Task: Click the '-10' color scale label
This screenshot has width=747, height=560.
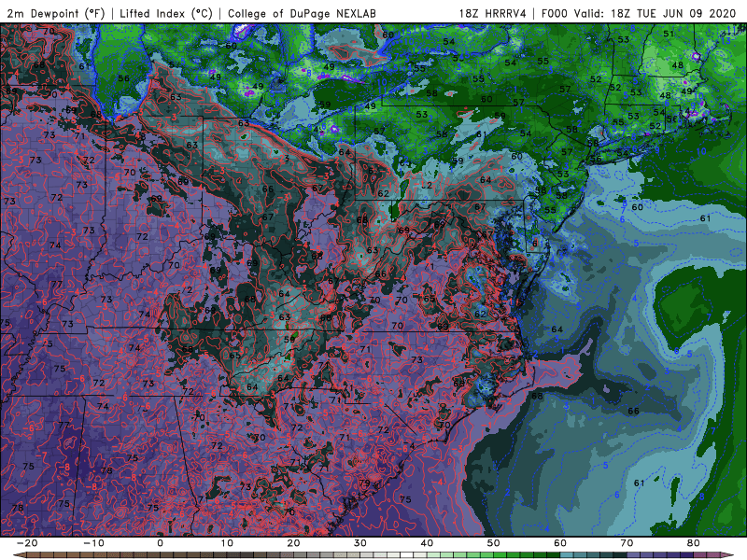Action: pyautogui.click(x=93, y=543)
